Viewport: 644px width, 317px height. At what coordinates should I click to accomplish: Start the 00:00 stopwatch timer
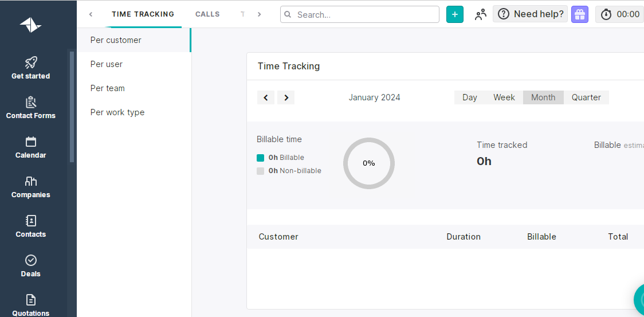click(620, 14)
